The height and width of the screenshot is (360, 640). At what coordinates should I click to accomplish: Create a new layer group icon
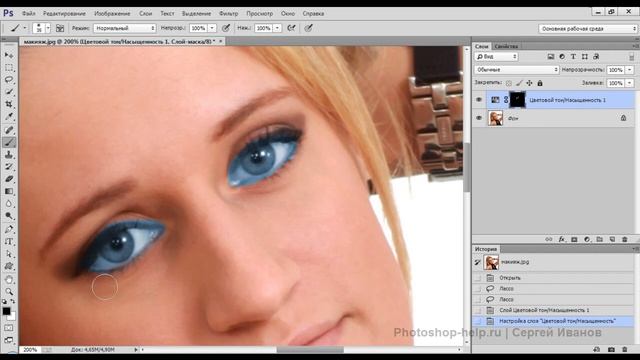pos(600,240)
